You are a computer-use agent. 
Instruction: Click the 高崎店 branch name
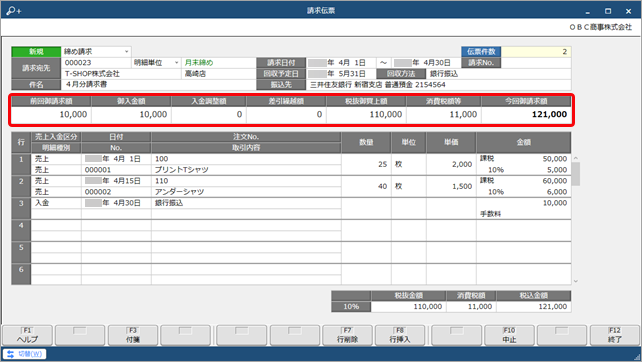195,74
